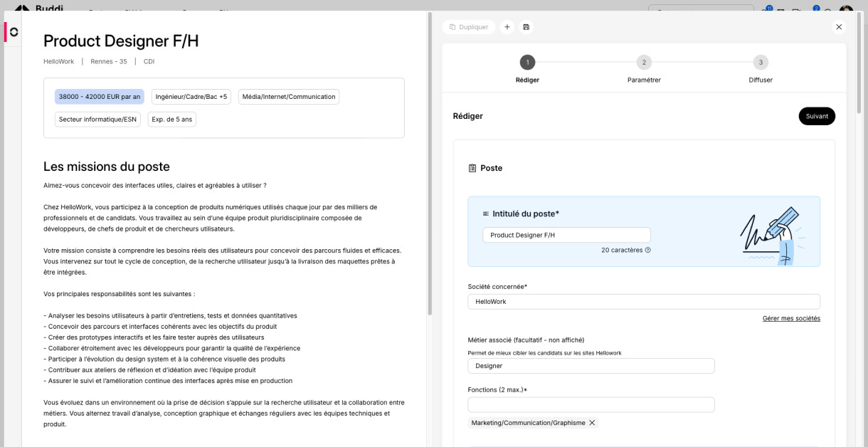
Task: Open the Gérer mes sociétés link
Action: coord(791,319)
